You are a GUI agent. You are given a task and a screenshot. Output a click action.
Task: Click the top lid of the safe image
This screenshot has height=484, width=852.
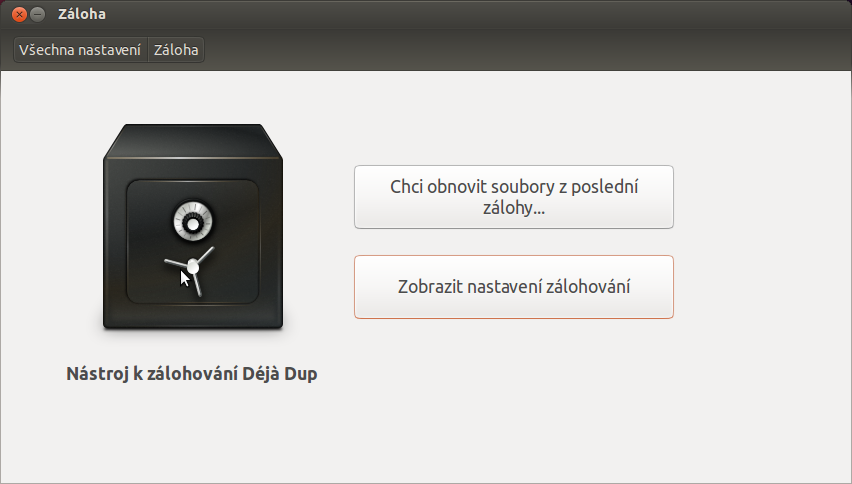(x=193, y=141)
